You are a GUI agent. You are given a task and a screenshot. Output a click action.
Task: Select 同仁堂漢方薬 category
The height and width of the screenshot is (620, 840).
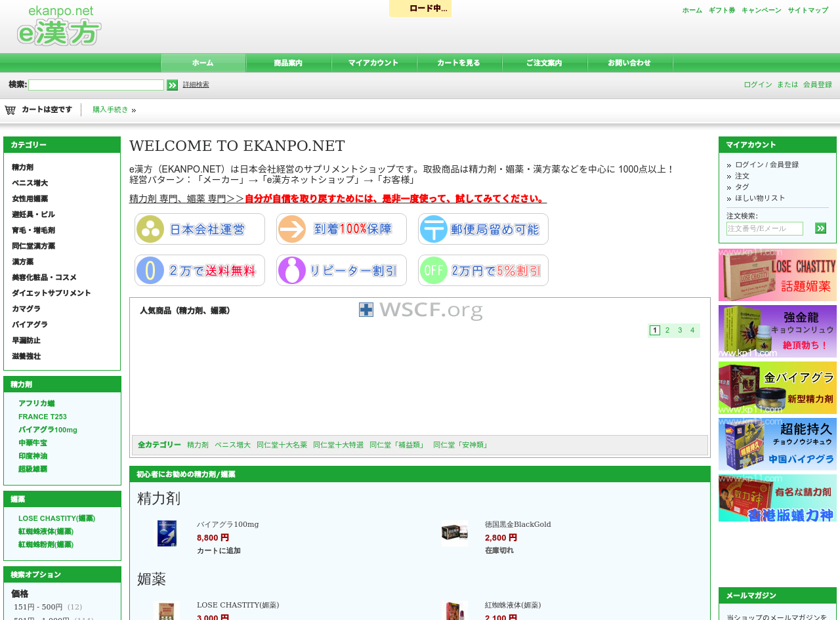click(x=33, y=246)
